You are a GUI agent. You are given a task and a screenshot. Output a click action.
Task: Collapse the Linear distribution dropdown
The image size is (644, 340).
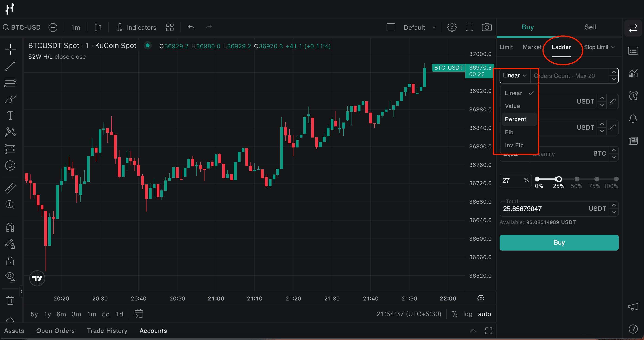click(x=515, y=76)
